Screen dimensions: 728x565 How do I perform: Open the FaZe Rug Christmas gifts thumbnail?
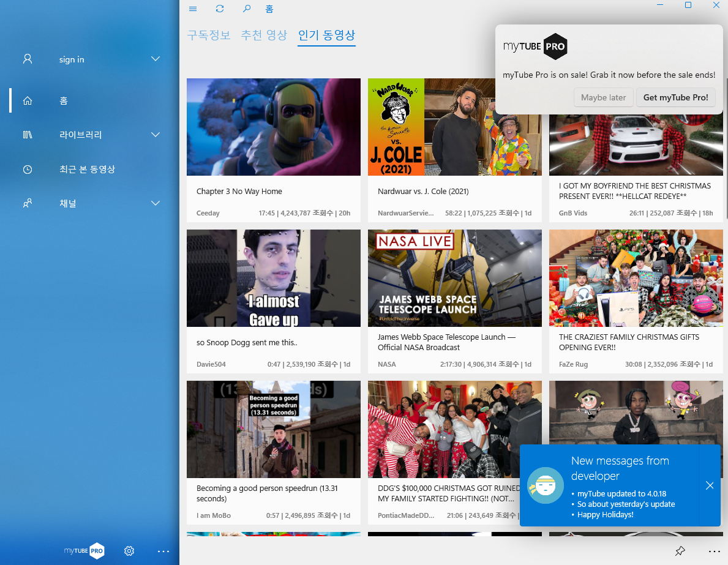tap(636, 278)
